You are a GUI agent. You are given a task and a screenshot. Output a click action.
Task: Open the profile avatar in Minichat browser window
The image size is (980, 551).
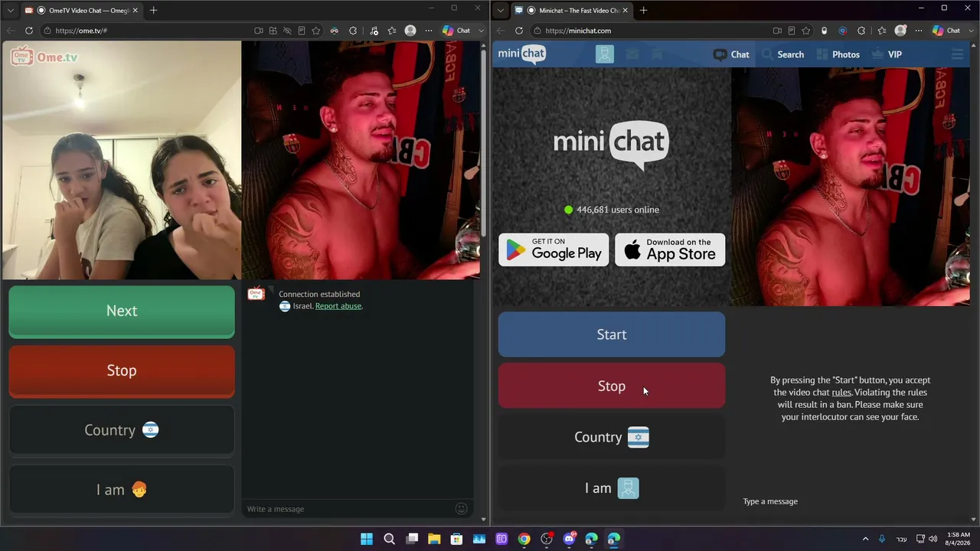900,31
